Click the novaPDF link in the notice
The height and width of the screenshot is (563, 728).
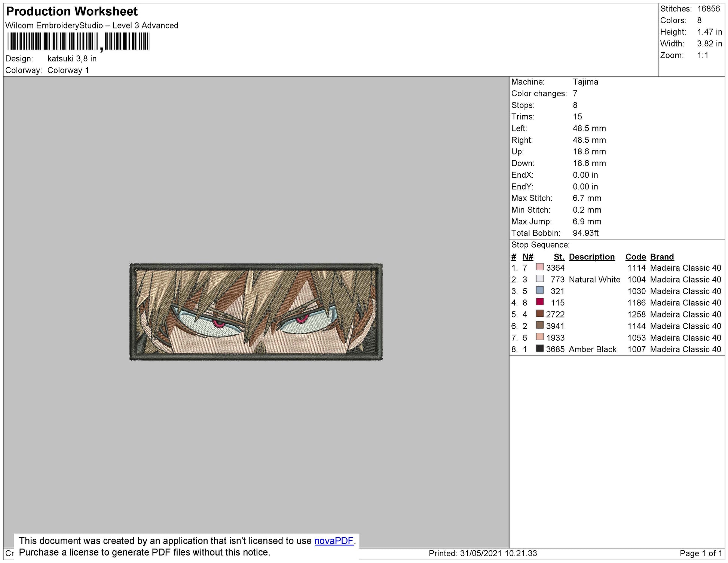click(x=334, y=541)
